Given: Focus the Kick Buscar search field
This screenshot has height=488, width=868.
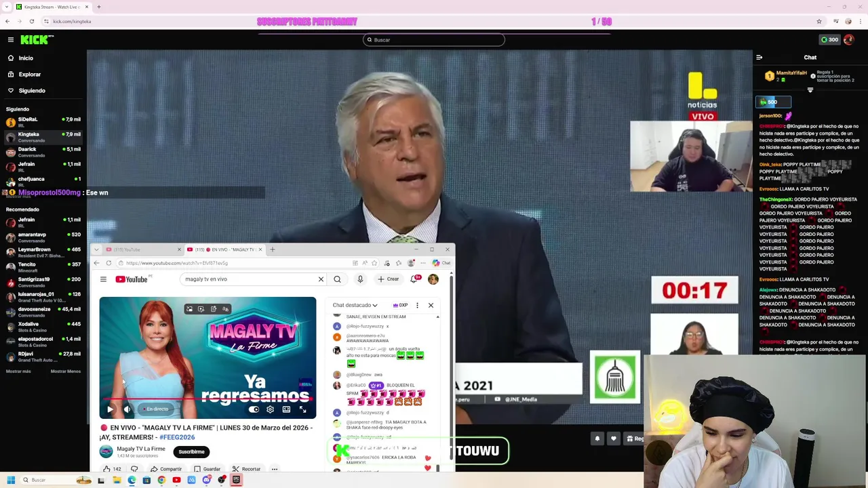Looking at the screenshot, I should (434, 40).
